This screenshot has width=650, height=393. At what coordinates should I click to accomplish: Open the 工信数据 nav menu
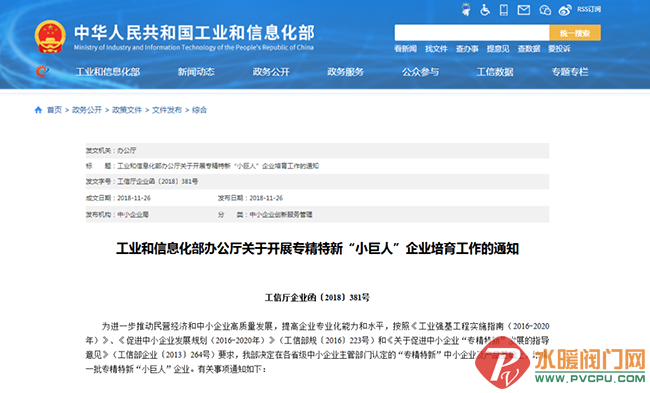(x=495, y=72)
